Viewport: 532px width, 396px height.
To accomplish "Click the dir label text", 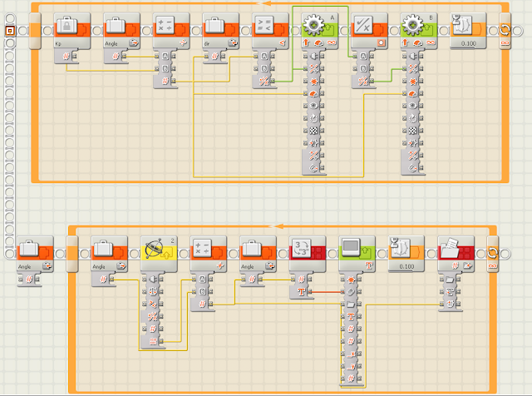I will (x=207, y=43).
